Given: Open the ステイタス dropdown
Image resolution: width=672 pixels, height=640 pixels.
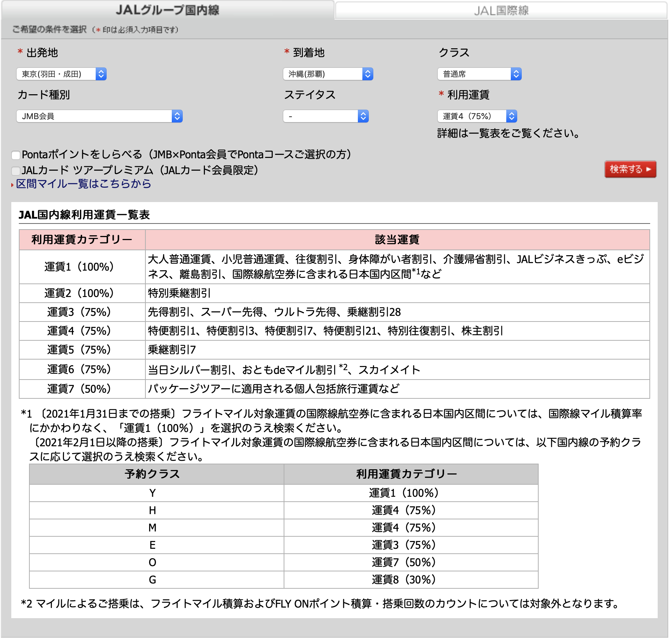Looking at the screenshot, I should click(325, 116).
